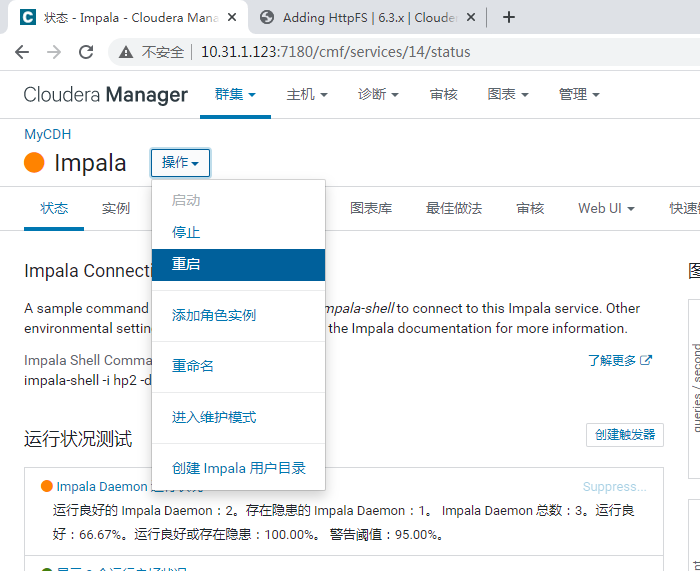Image resolution: width=700 pixels, height=571 pixels.
Task: Open the 审核 top navigation item
Action: coord(443,95)
